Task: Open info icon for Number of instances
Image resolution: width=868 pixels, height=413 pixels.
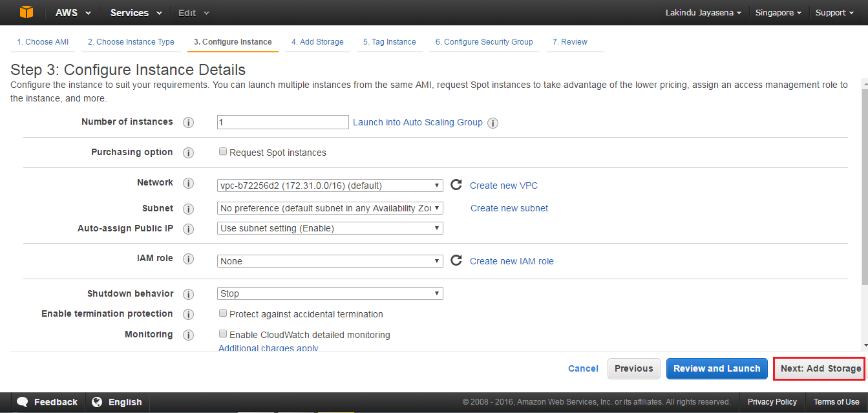Action: click(189, 123)
